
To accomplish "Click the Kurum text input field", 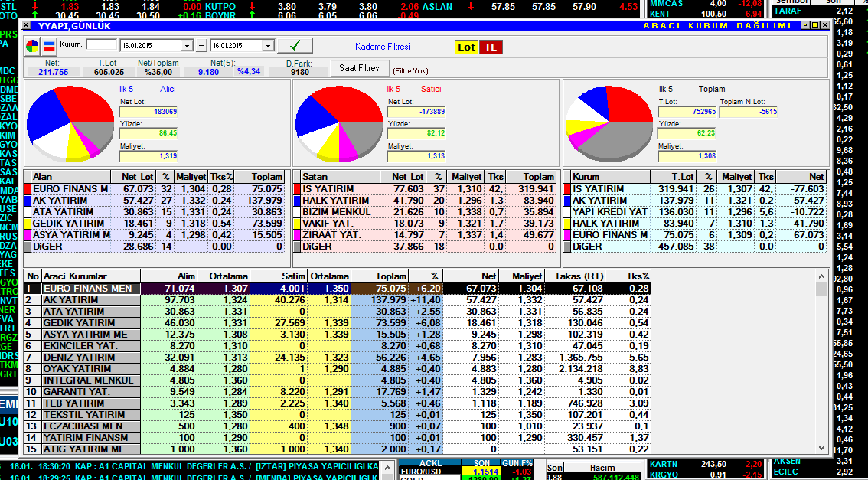I will point(101,46).
